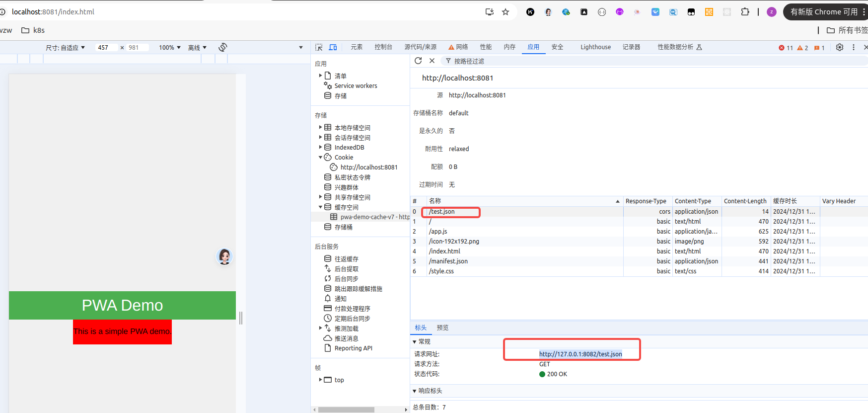Open the 离线 throttling dropdown
868x413 pixels.
[x=197, y=48]
